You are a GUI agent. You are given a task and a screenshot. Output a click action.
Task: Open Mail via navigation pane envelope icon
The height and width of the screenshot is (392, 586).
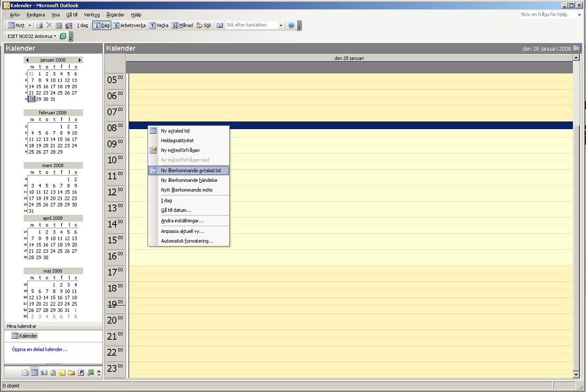point(25,373)
